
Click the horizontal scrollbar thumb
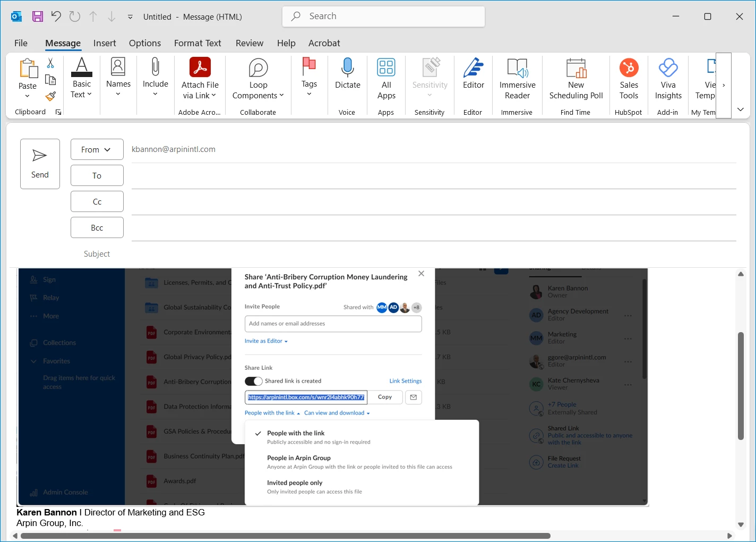click(x=286, y=536)
